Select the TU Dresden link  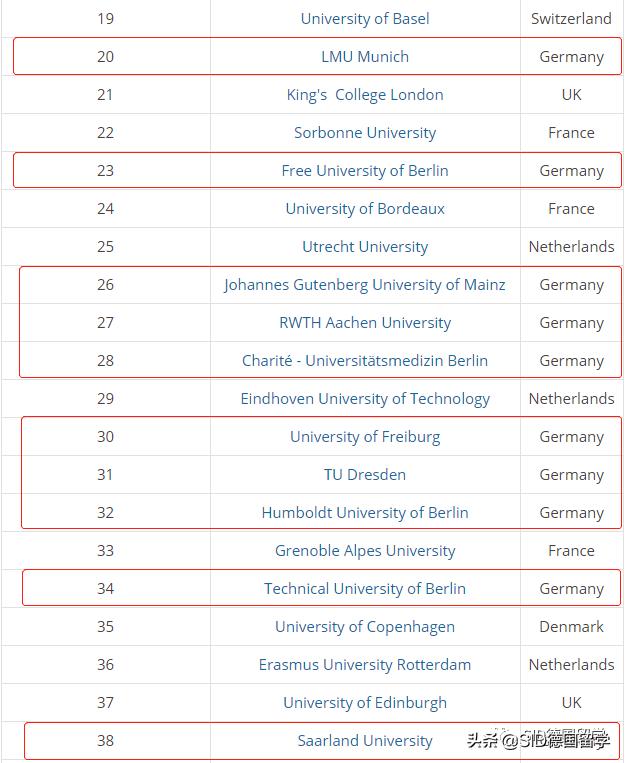365,475
